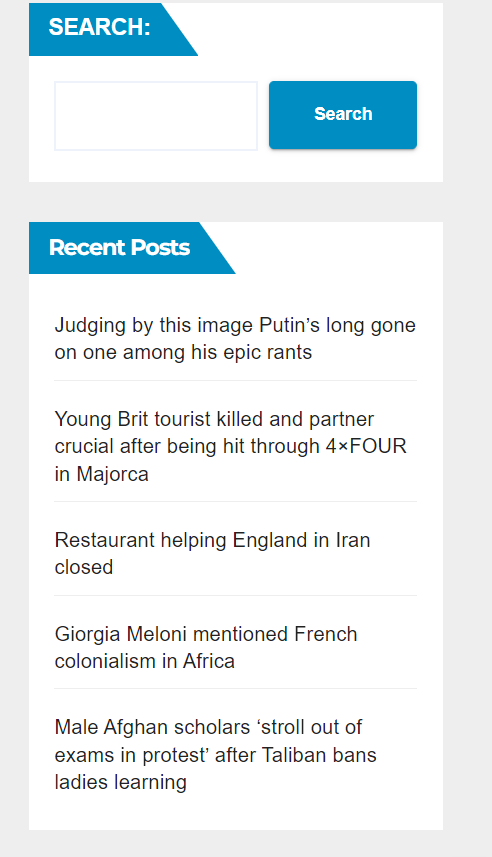Click inside the search text field
Viewport: 492px width, 857px height.
[x=156, y=116]
